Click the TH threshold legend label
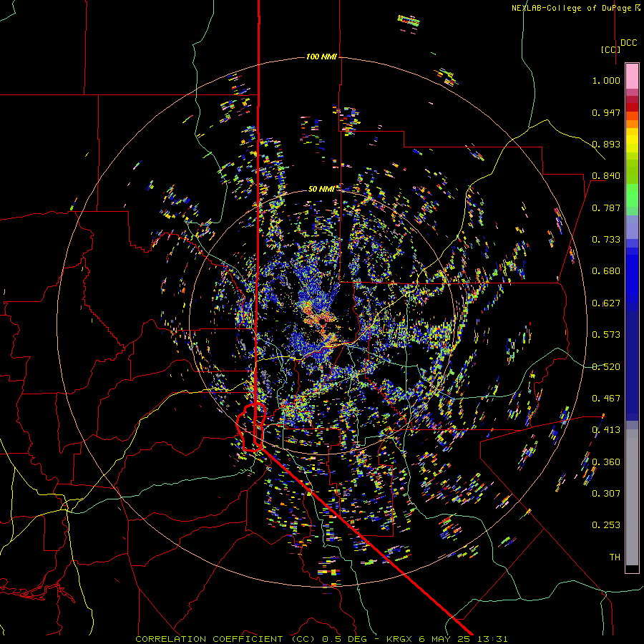Screen dimensions: 644x644 615,557
